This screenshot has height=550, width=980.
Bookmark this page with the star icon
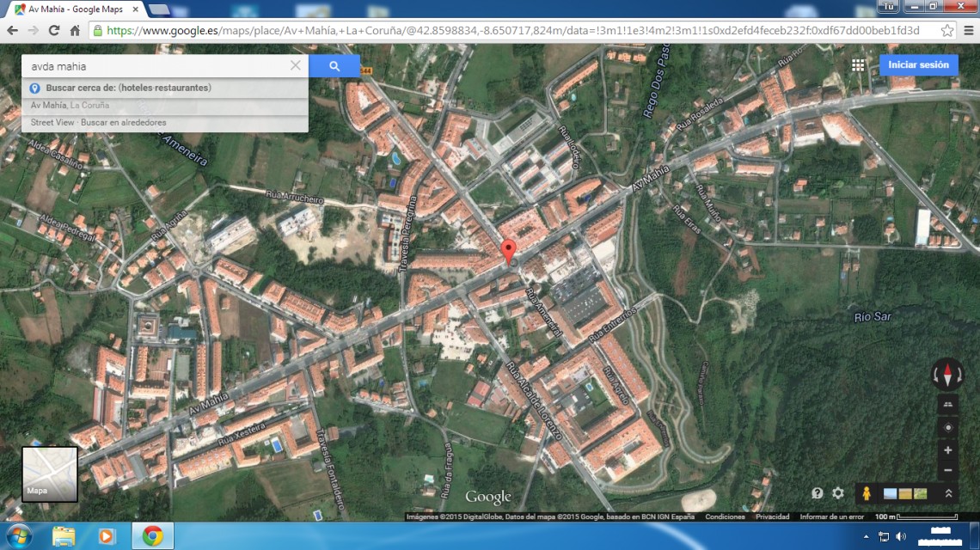[946, 30]
